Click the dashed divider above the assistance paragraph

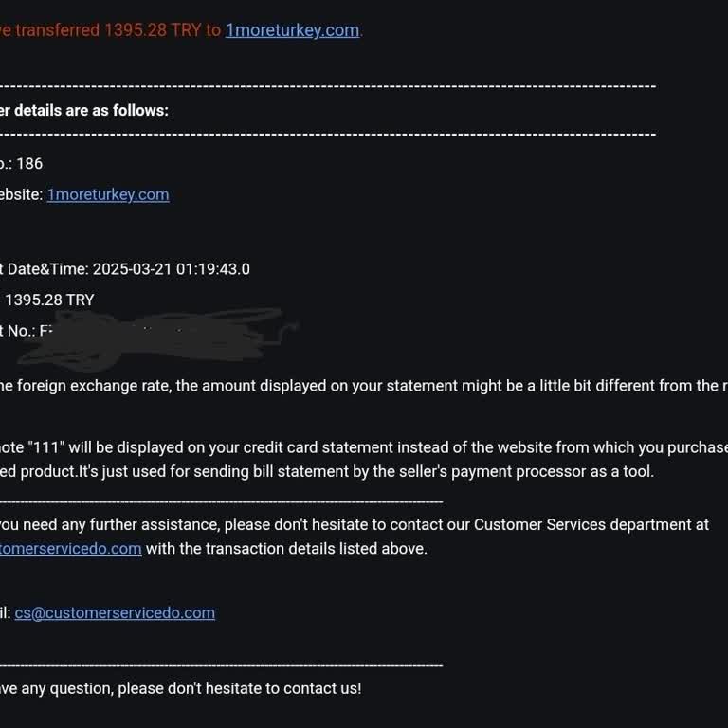point(218,501)
